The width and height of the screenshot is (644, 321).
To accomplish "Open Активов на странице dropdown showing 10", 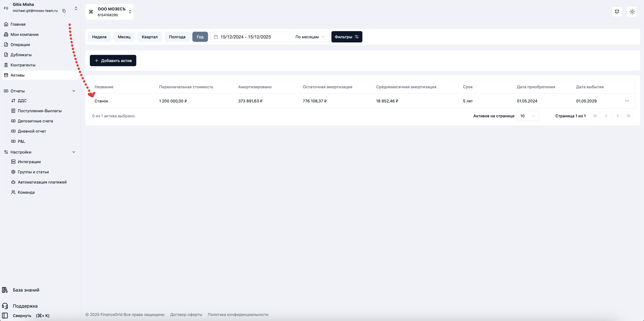I will (x=528, y=116).
